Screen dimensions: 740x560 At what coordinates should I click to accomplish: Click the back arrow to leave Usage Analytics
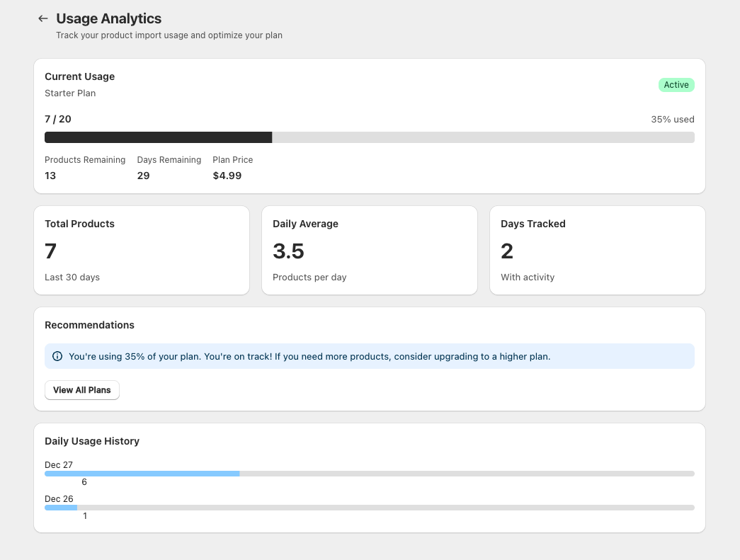pyautogui.click(x=43, y=18)
